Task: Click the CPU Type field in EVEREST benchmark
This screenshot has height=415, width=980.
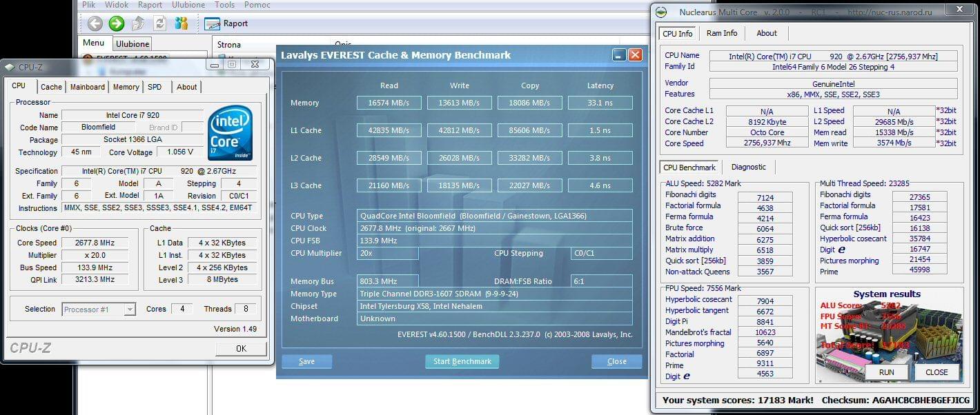Action: (494, 216)
